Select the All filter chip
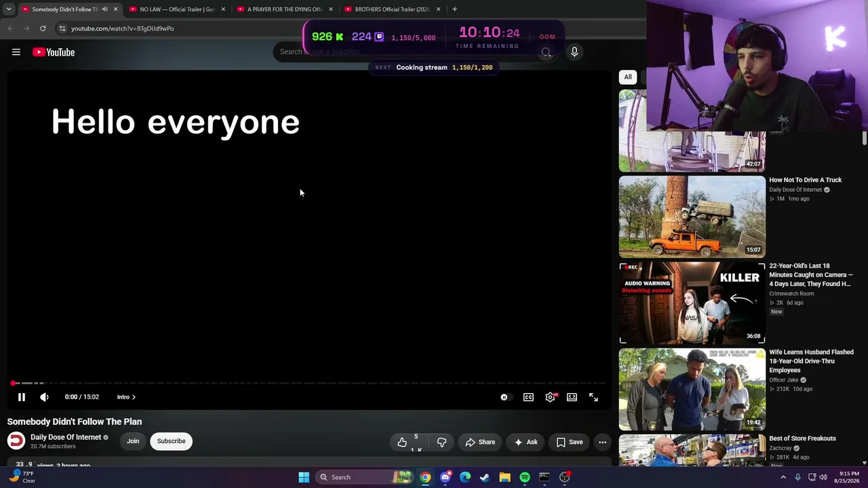Screen dimensions: 868x488 coord(628,77)
